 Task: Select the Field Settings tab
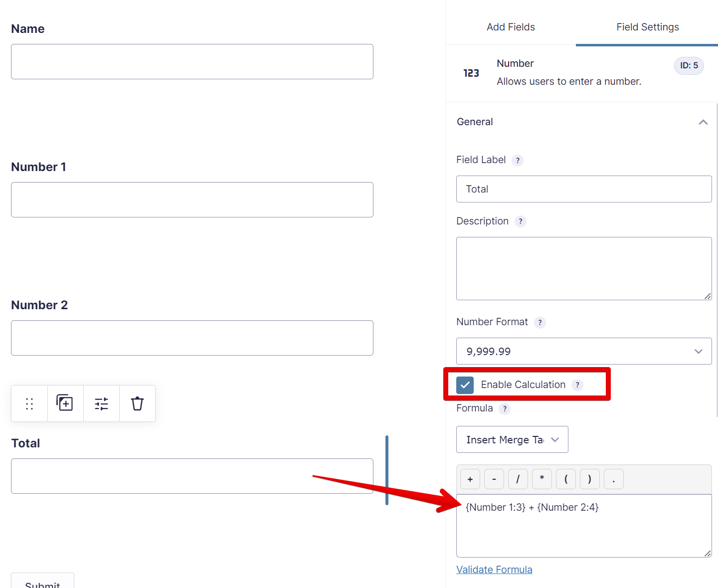pyautogui.click(x=648, y=27)
